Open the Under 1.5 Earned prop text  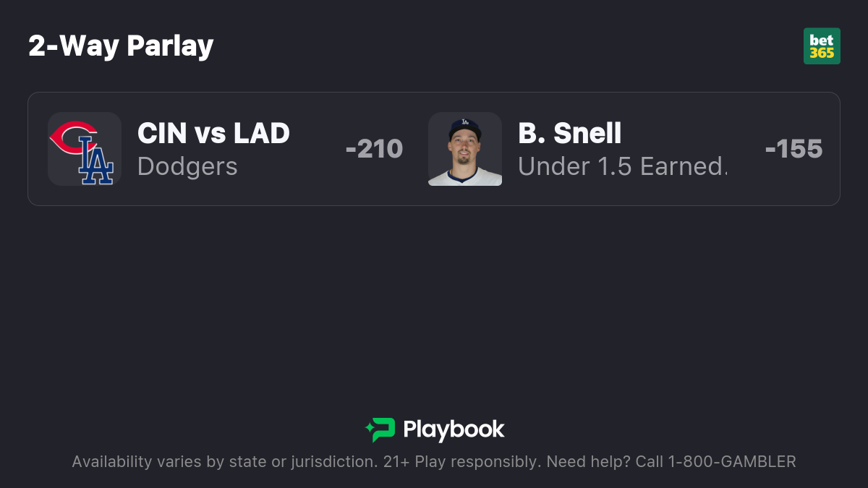tap(623, 166)
